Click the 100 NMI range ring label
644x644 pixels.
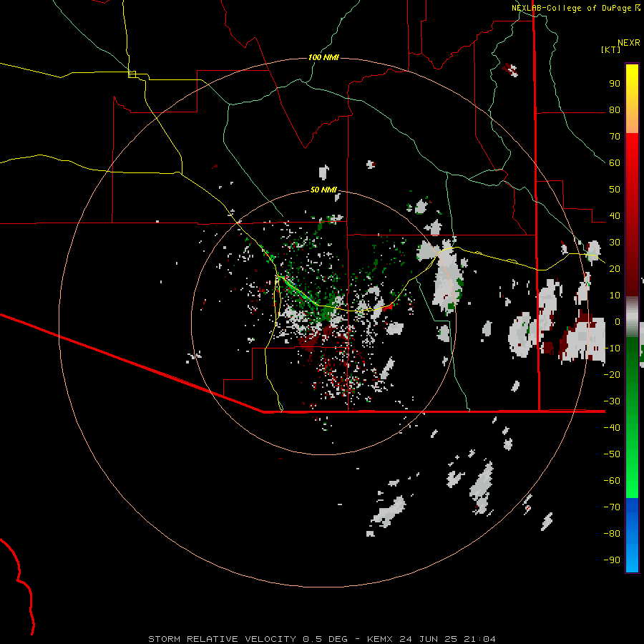tap(323, 57)
